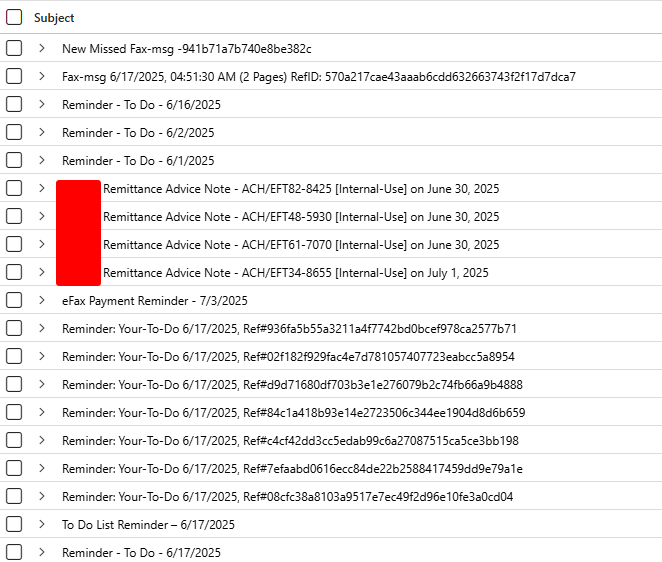The image size is (662, 562).
Task: Expand the New Missed Fax-msg row
Action: 41,48
